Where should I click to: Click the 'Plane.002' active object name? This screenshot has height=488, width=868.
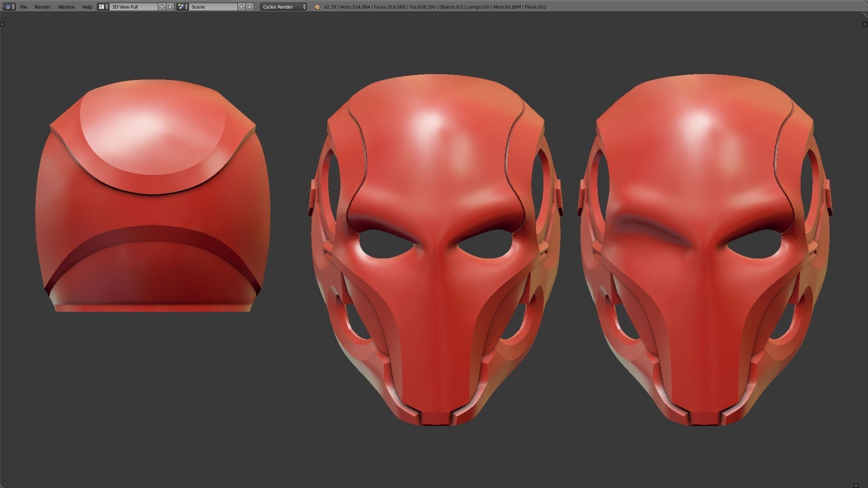point(535,7)
